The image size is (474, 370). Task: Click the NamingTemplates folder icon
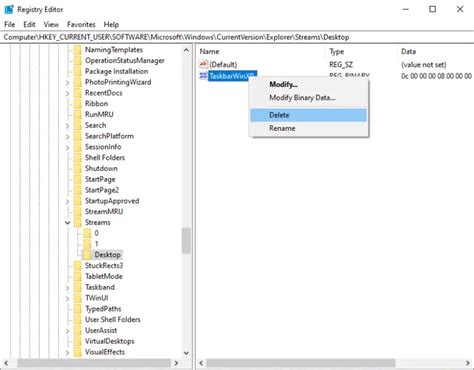(78, 50)
